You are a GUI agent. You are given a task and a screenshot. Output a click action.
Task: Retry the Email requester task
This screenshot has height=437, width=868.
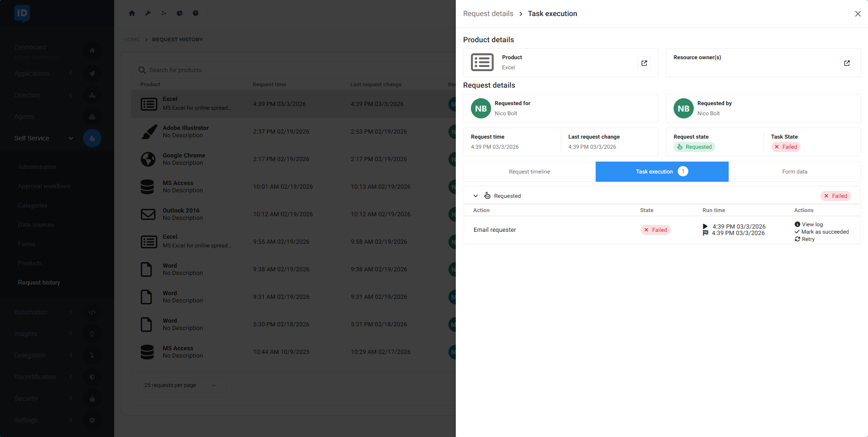coord(808,239)
